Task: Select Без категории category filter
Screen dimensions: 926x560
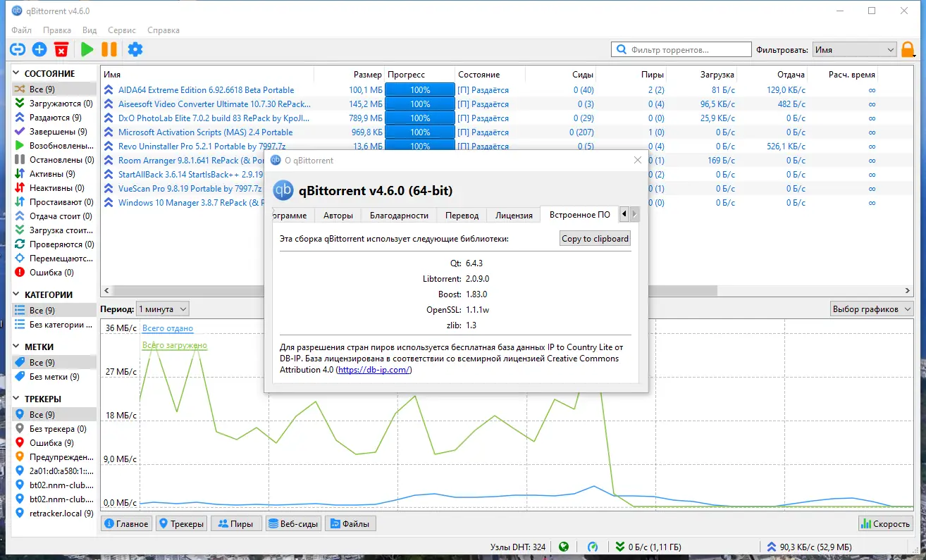Action: click(x=54, y=325)
